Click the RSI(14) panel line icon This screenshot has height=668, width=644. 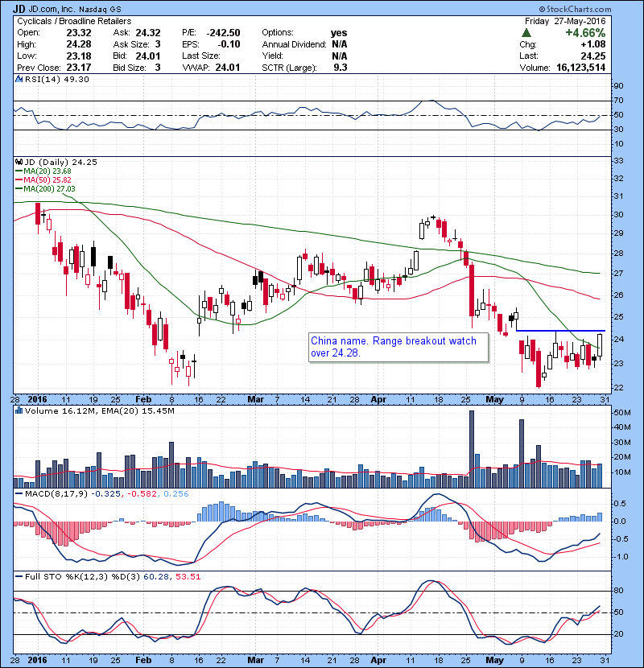tap(19, 79)
